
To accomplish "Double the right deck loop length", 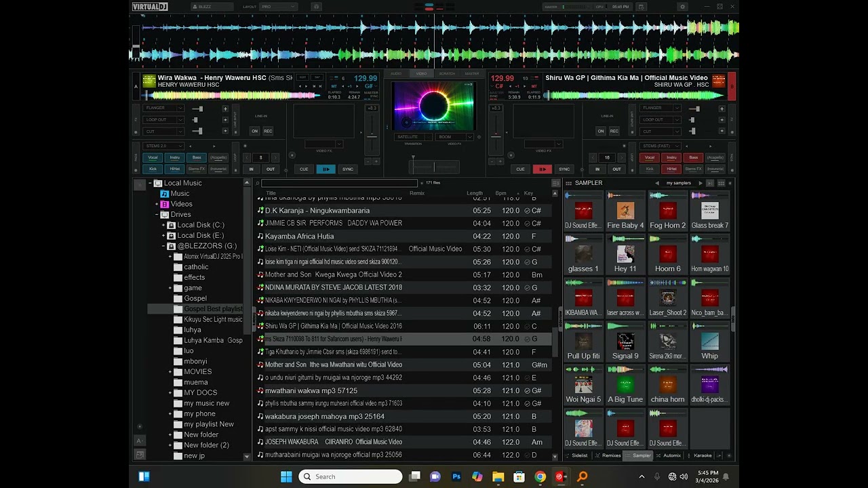I will tap(622, 157).
